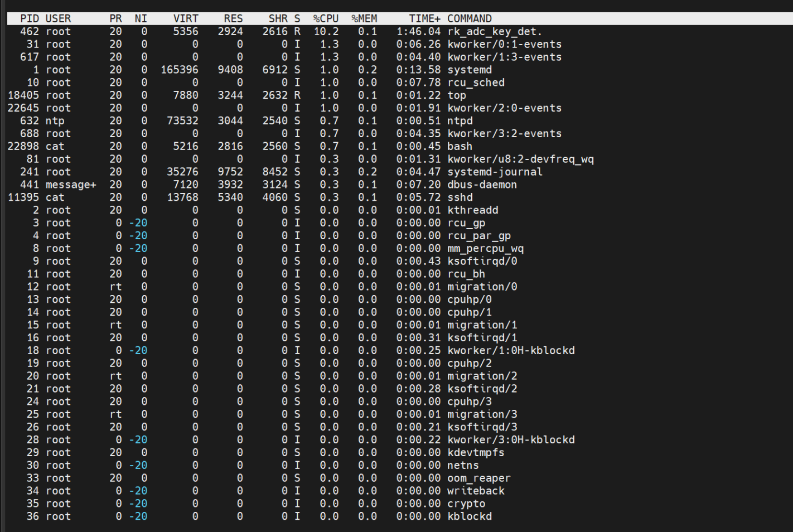Click the writeback command entry
793x532 pixels.
pyautogui.click(x=476, y=491)
